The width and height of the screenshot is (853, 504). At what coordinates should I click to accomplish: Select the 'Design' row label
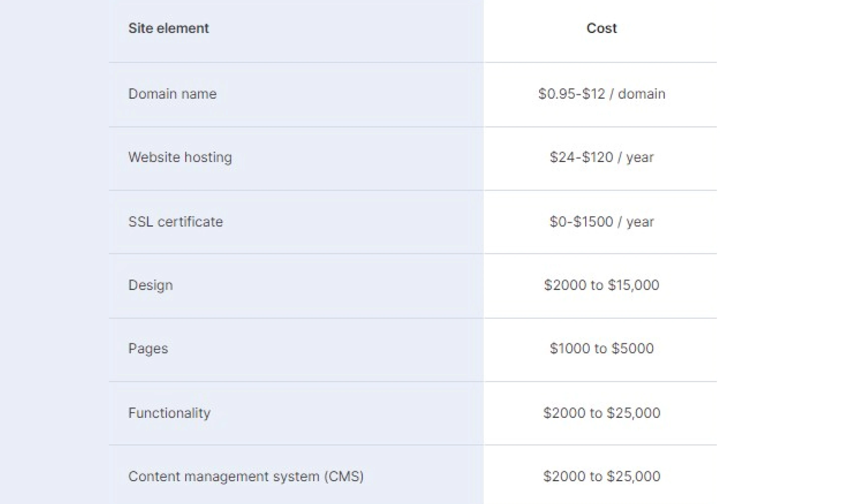click(151, 285)
